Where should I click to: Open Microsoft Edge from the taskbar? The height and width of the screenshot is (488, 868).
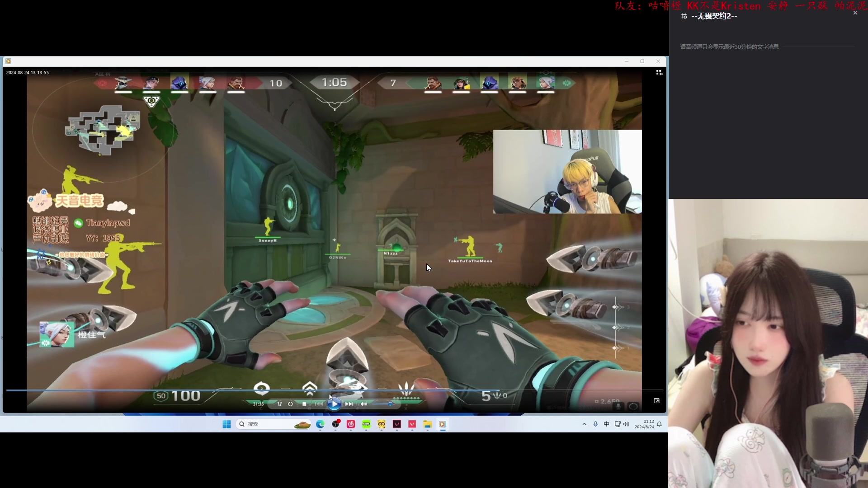click(320, 424)
